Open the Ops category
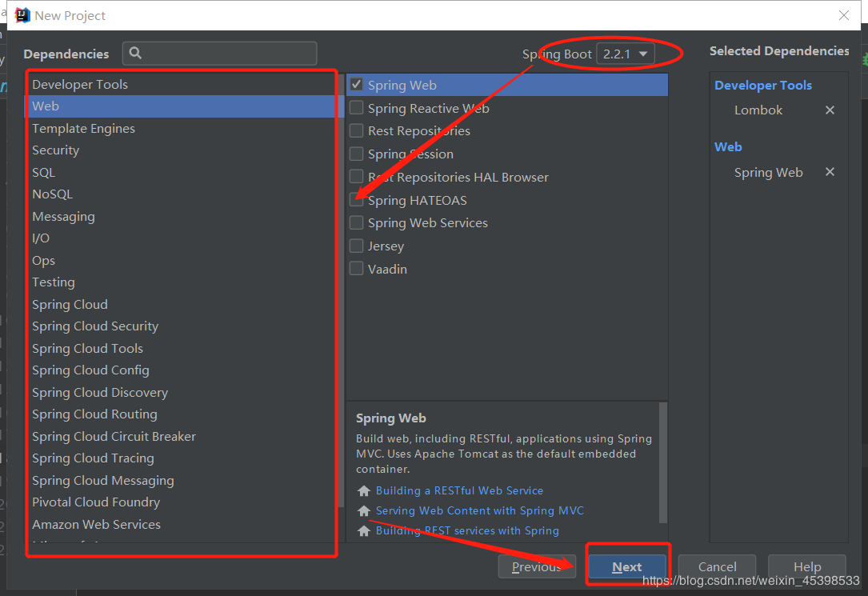This screenshot has height=596, width=868. [182, 260]
